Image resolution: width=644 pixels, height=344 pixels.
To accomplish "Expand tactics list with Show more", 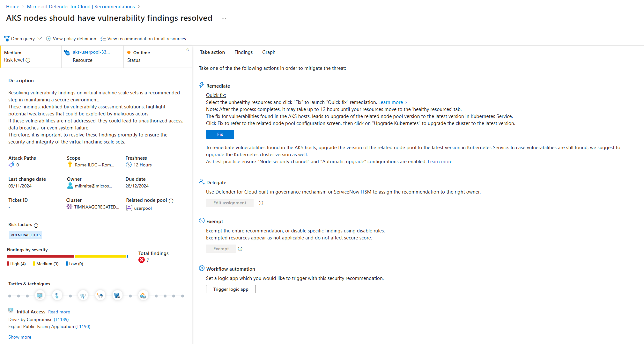I will point(20,337).
